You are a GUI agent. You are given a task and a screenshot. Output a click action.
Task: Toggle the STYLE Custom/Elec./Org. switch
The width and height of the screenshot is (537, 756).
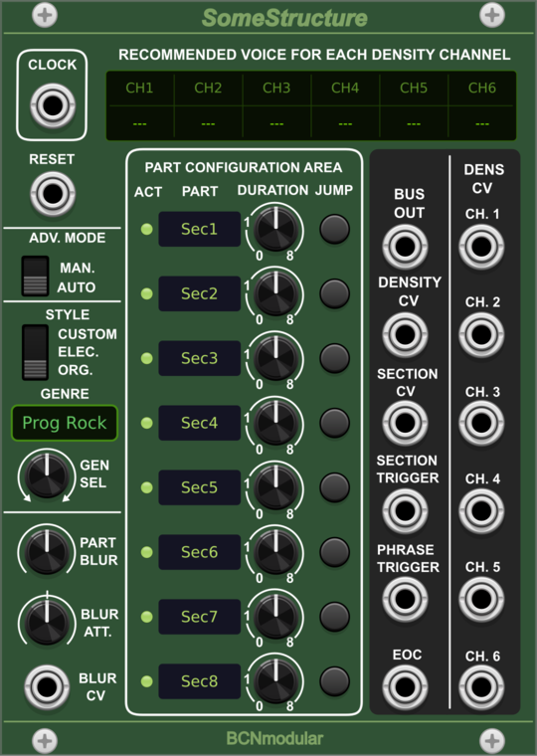click(x=35, y=352)
